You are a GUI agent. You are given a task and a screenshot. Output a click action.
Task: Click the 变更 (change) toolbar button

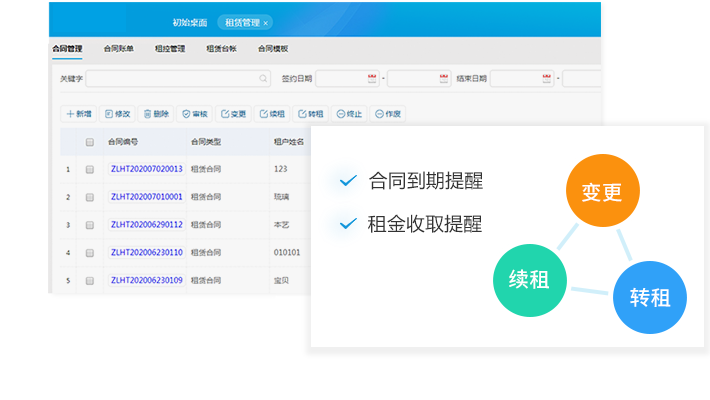tap(233, 114)
